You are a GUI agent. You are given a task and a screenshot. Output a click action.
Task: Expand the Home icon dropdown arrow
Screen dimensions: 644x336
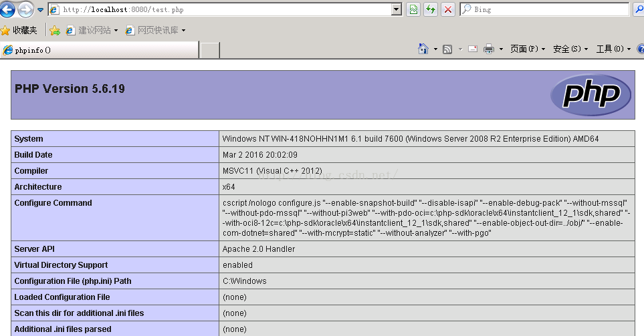point(435,49)
